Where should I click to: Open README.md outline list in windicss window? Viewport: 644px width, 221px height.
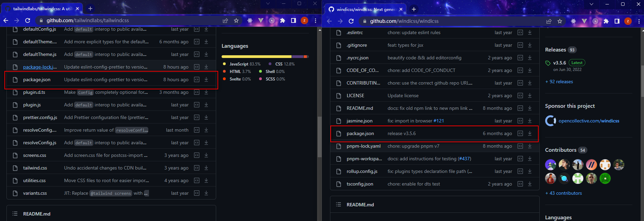[x=339, y=205]
